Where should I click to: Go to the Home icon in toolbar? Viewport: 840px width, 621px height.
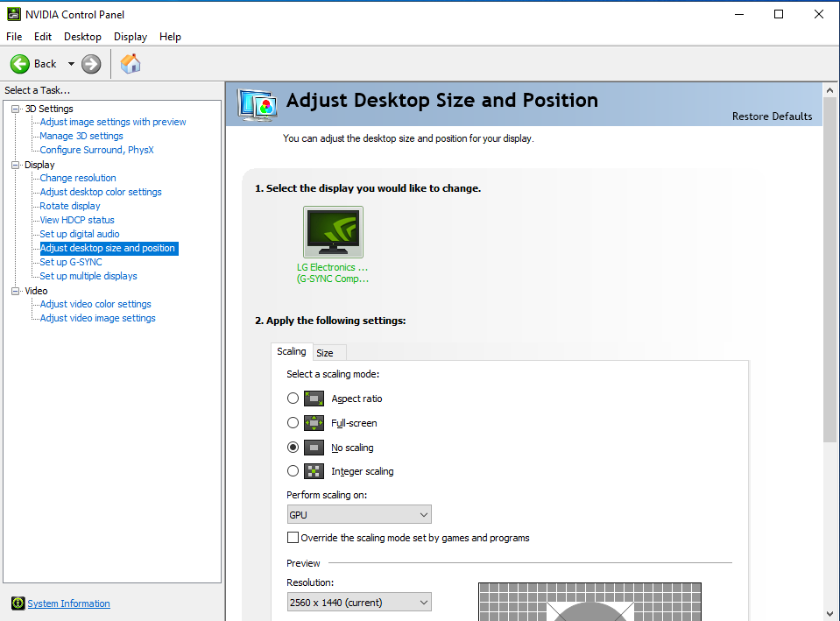(131, 64)
